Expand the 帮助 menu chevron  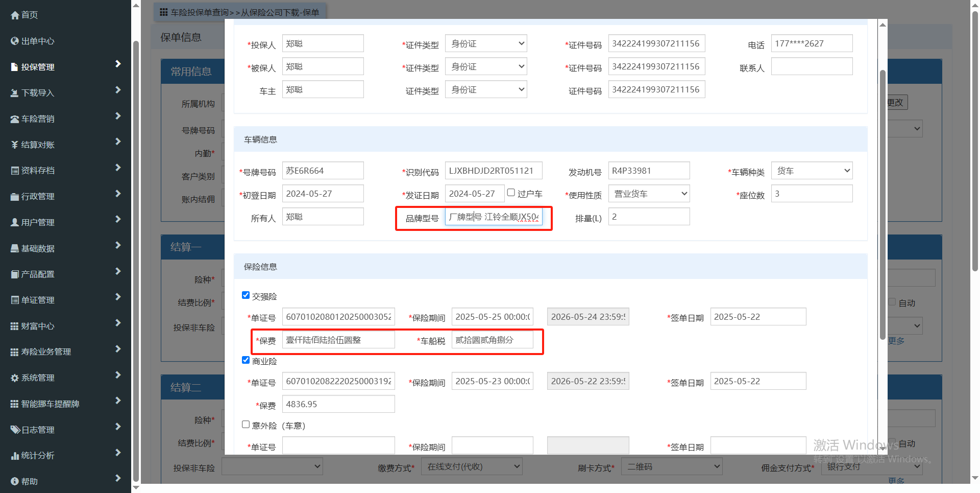[118, 479]
